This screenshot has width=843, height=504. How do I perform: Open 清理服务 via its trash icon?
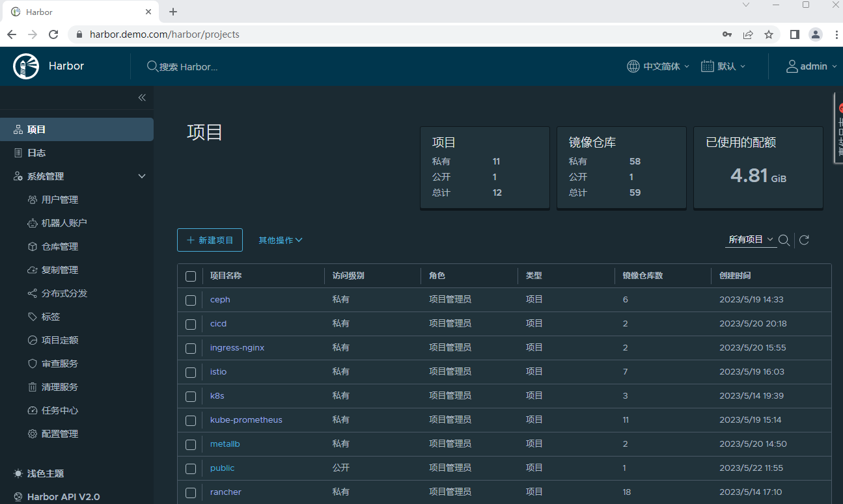(x=33, y=387)
